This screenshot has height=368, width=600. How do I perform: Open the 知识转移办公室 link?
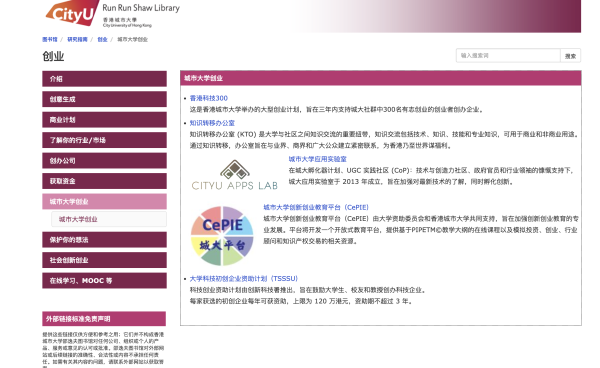point(212,123)
